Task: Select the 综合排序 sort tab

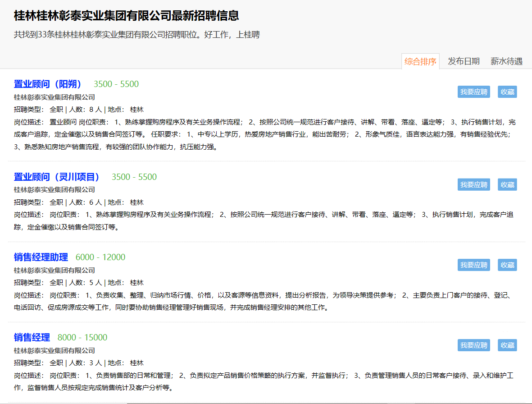Action: [x=420, y=61]
